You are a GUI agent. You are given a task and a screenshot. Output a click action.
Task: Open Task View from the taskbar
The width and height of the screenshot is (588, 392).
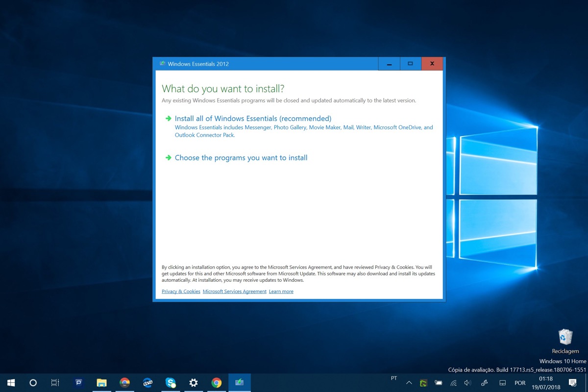(55, 383)
